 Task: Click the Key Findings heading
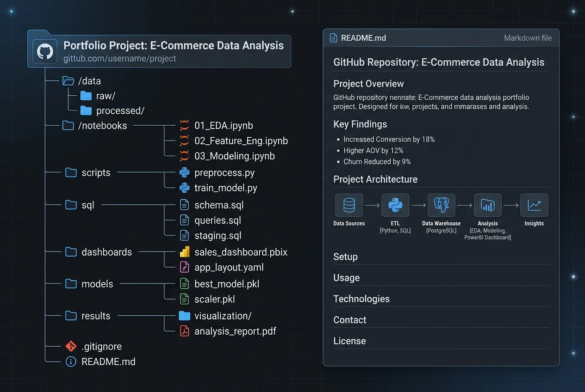[360, 124]
